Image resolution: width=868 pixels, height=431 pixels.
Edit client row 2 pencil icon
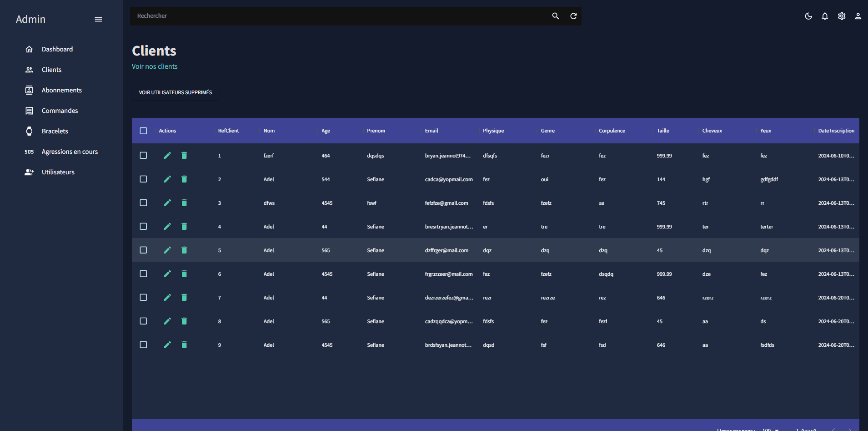point(167,179)
